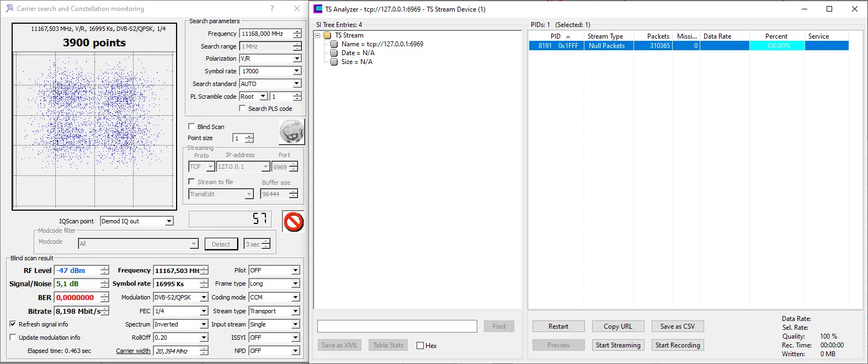The width and height of the screenshot is (868, 364).
Task: Click the red stop scan icon
Action: click(293, 222)
